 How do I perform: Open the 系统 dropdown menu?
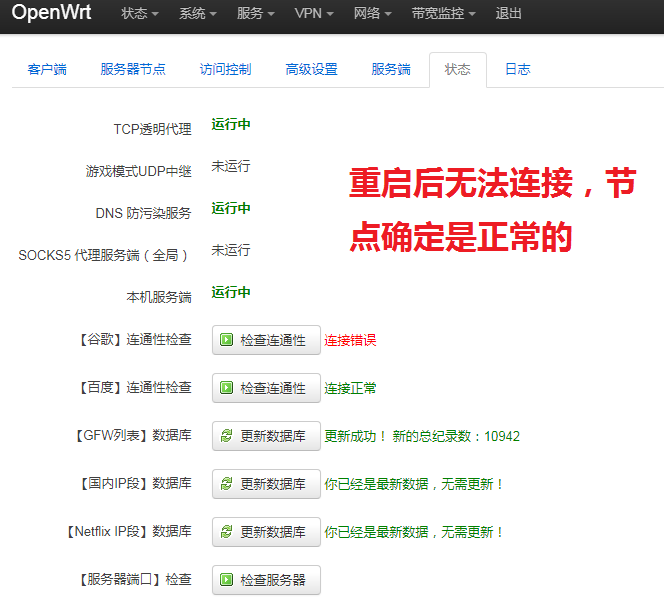198,14
